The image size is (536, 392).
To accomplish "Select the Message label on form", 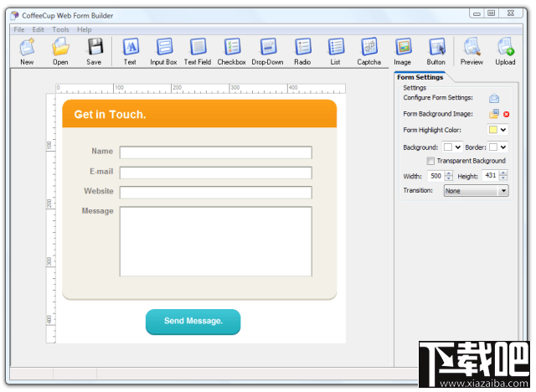I will point(97,211).
